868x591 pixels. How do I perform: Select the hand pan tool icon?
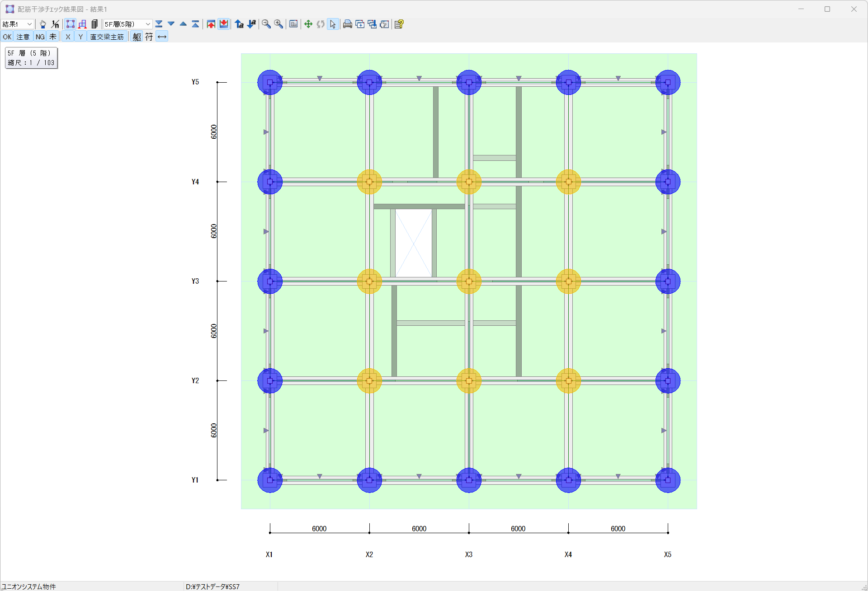pyautogui.click(x=43, y=24)
